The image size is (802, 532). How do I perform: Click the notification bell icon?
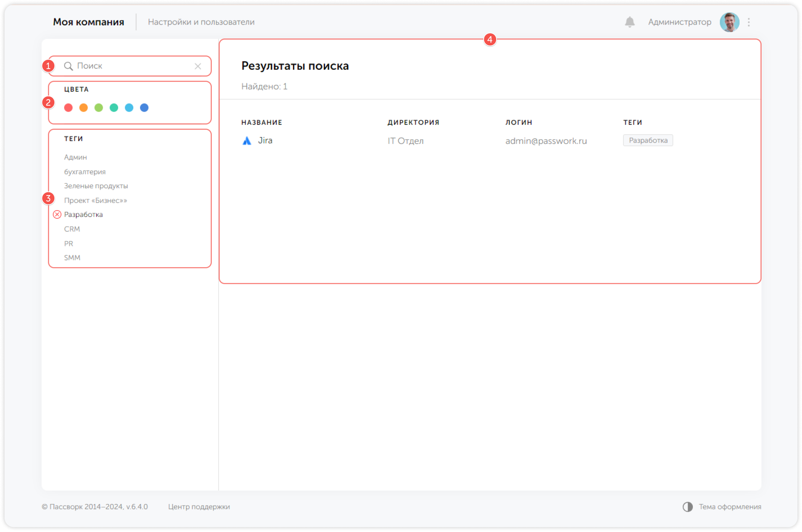click(x=629, y=22)
